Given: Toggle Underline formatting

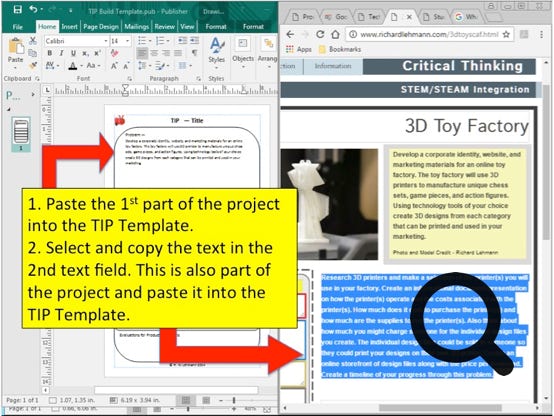Looking at the screenshot, I should click(73, 53).
